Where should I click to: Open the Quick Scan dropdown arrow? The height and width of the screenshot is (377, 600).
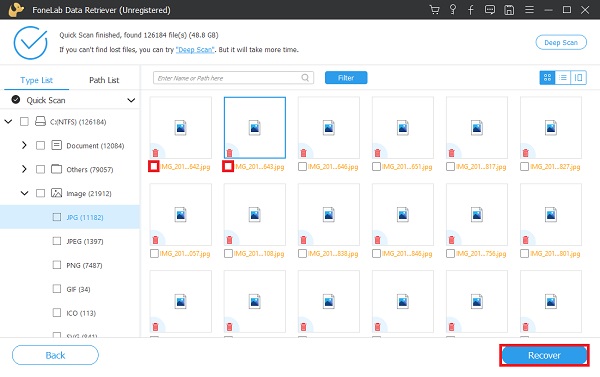tap(131, 100)
